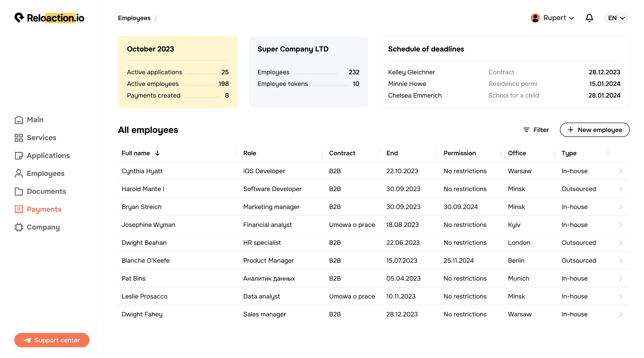Open the Filter control

click(x=536, y=130)
